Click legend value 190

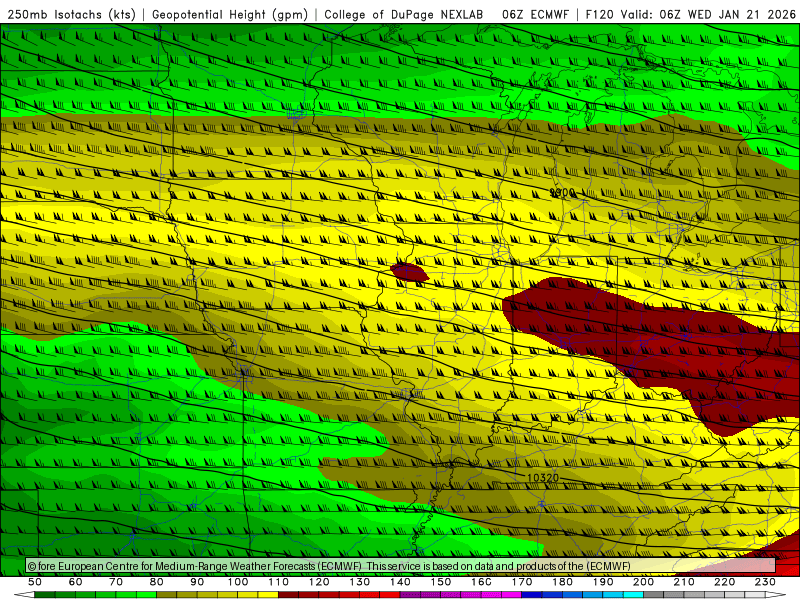tap(603, 582)
